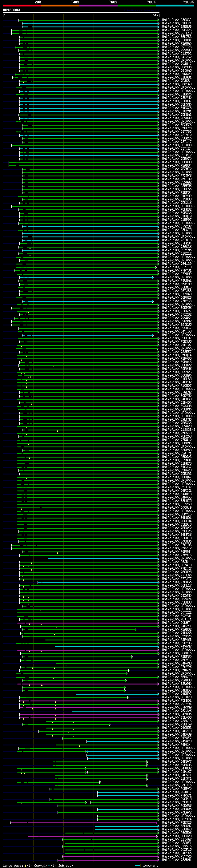The height and width of the screenshot is (868, 197).
Task: Select hit label UniRef100_Q8T783
Action: (x=177, y=132)
